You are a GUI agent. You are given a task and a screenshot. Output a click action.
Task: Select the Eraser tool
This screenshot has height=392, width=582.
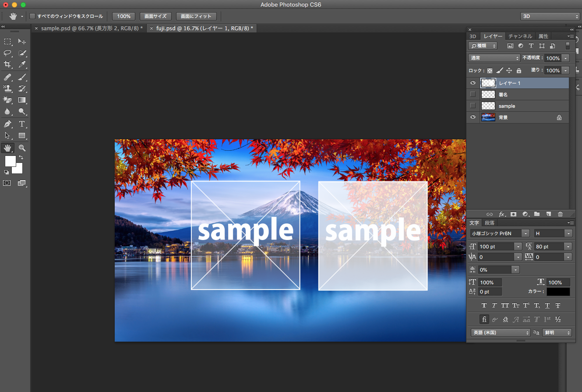[x=7, y=100]
